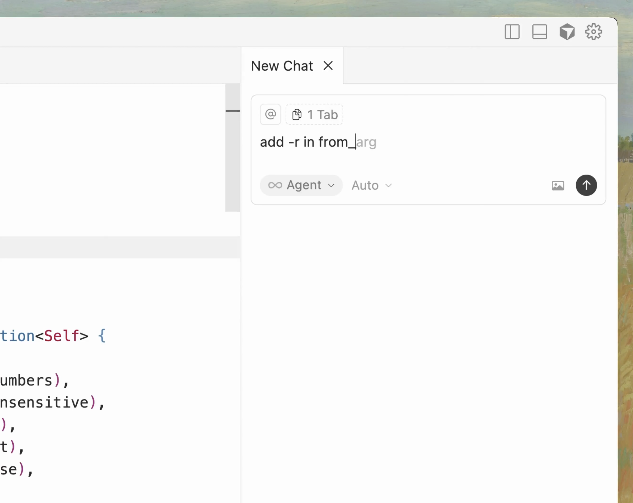Close the New Chat tab

tap(328, 65)
